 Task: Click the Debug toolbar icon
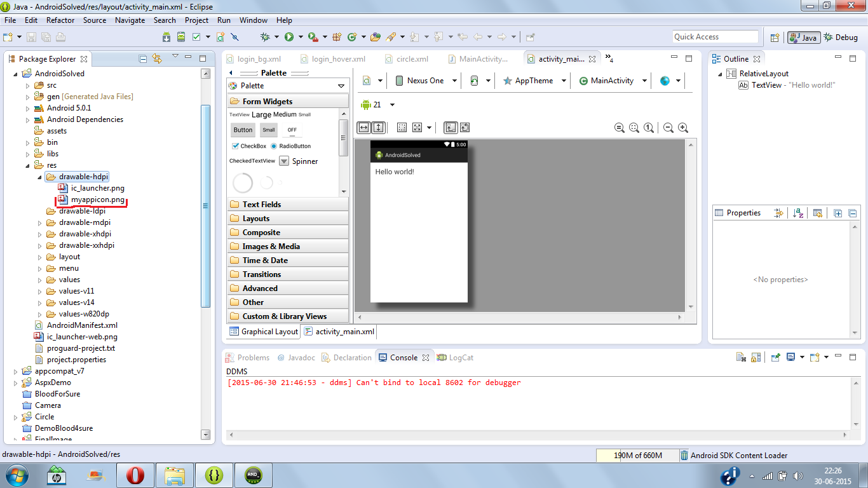pos(266,37)
